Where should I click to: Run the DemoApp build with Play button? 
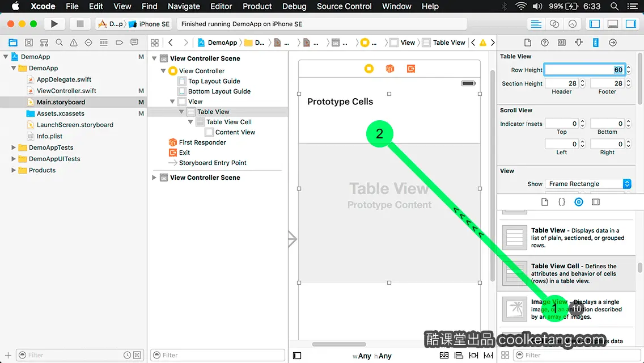[54, 24]
